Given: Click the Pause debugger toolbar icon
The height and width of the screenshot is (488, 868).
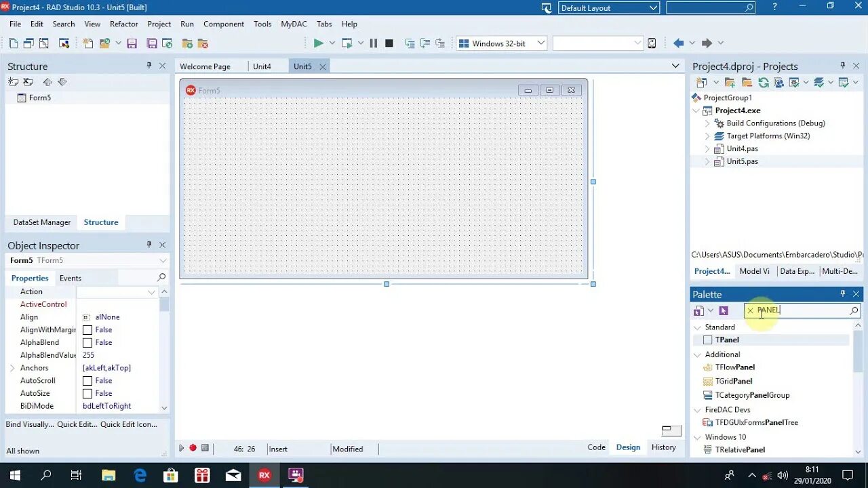Looking at the screenshot, I should pos(374,43).
